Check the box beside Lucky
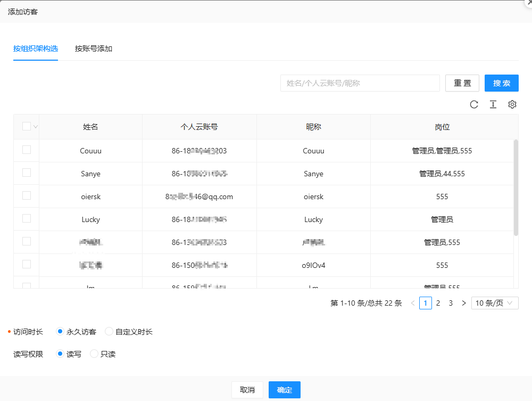Screen dimensions: 532x401 coord(27,219)
